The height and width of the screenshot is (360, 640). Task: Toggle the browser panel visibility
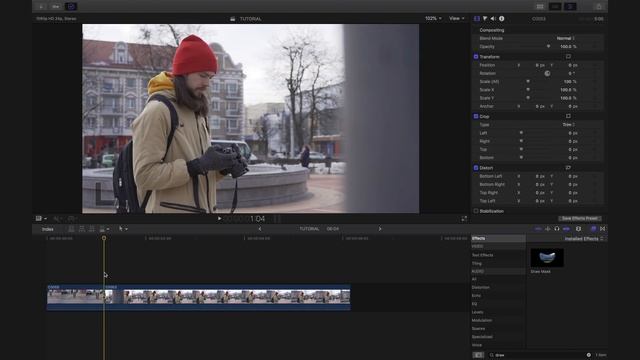[x=540, y=7]
